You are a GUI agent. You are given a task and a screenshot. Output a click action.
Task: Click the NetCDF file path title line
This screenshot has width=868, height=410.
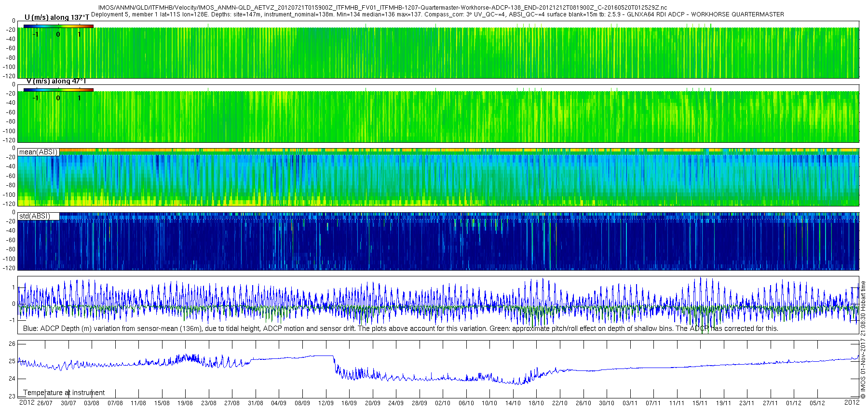382,8
